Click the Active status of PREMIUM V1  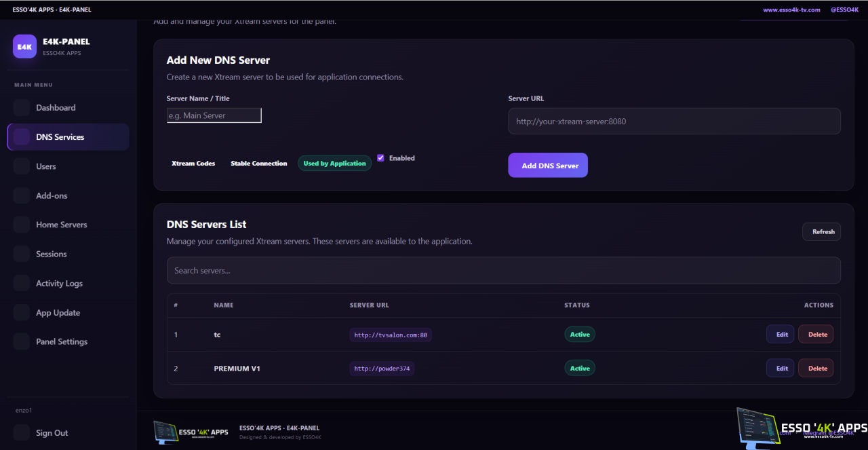click(580, 369)
